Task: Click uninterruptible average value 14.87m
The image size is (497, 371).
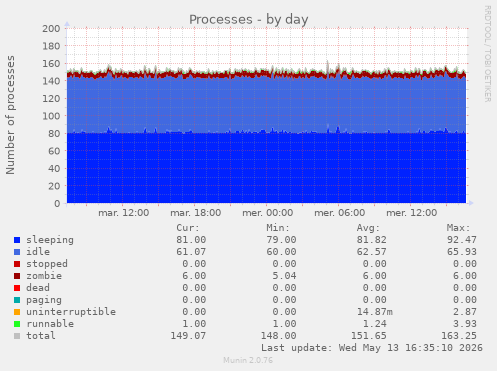Action: point(375,312)
